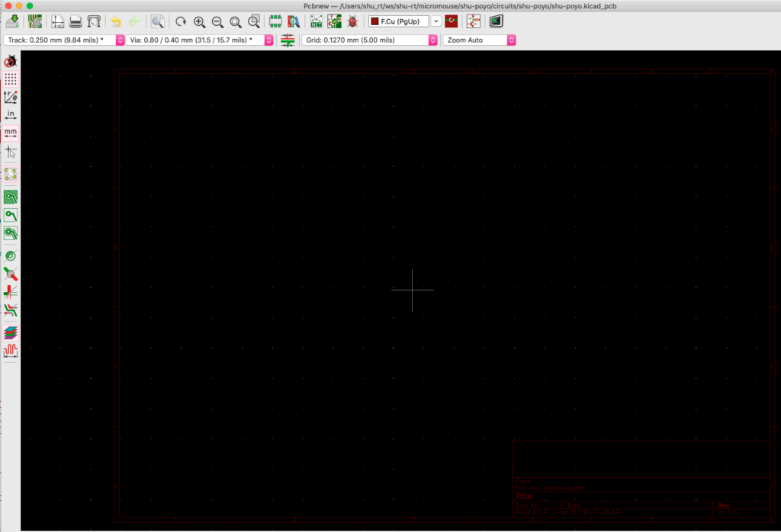Toggle high contrast display mode
Image resolution: width=781 pixels, height=532 pixels.
click(11, 310)
